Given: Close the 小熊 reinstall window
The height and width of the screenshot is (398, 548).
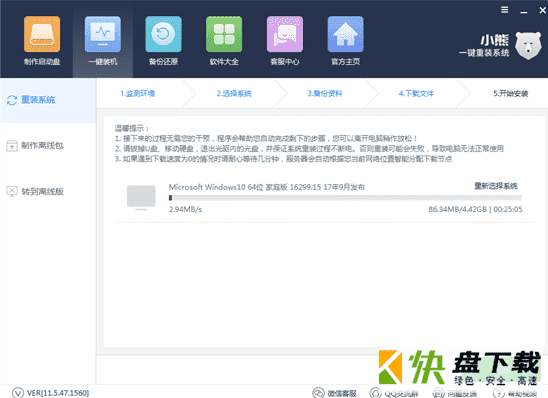Looking at the screenshot, I should pos(542,10).
